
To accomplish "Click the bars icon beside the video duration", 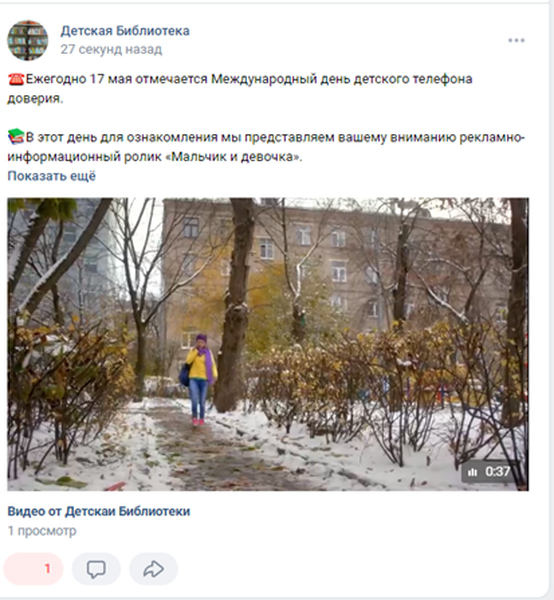I will (x=473, y=472).
